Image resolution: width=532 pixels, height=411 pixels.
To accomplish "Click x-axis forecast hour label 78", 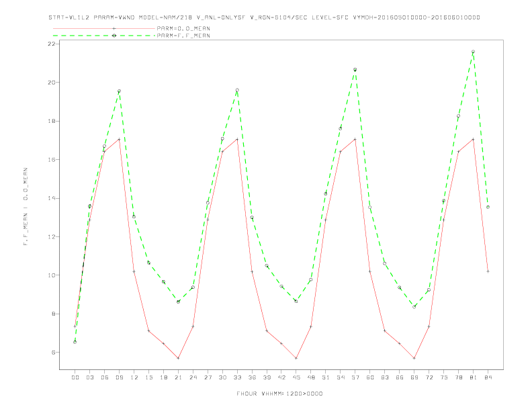I will click(x=458, y=377).
